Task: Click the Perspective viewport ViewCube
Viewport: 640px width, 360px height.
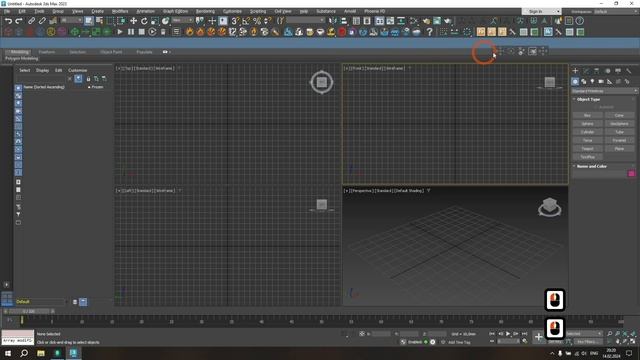Action: pos(549,207)
